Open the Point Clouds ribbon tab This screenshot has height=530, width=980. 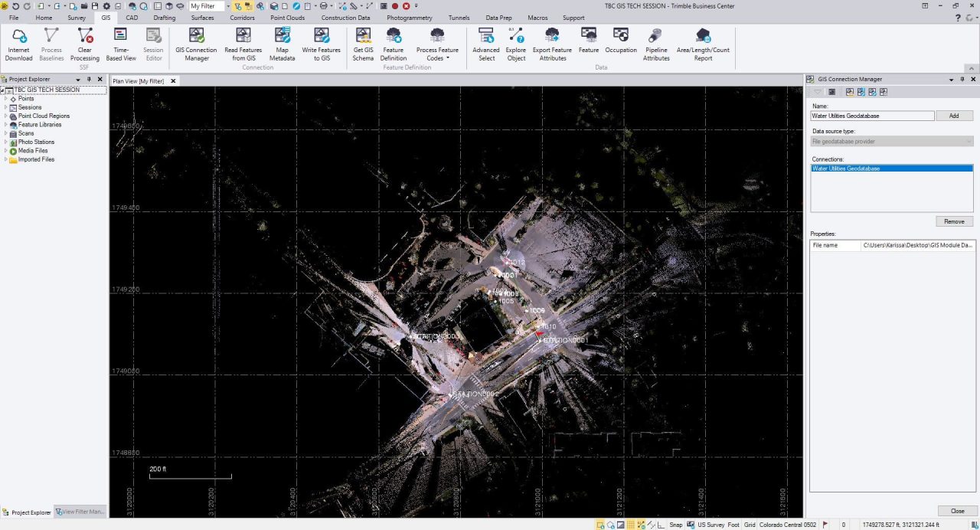[287, 18]
